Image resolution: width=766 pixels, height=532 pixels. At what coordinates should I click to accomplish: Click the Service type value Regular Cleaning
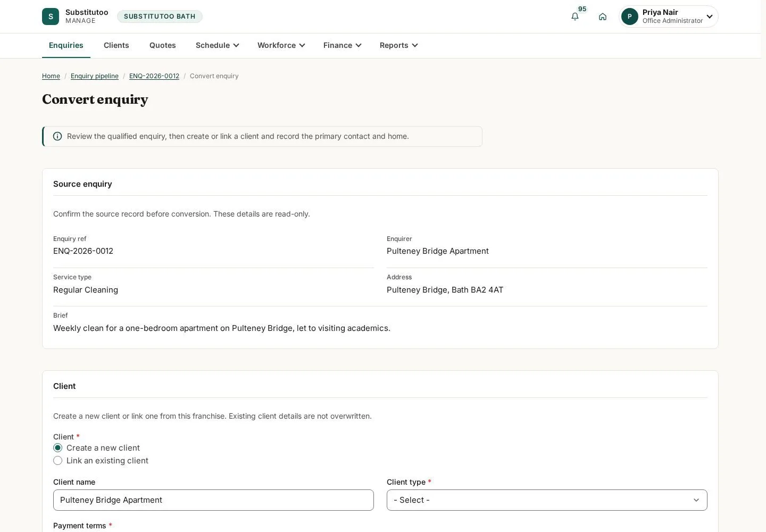pos(86,290)
